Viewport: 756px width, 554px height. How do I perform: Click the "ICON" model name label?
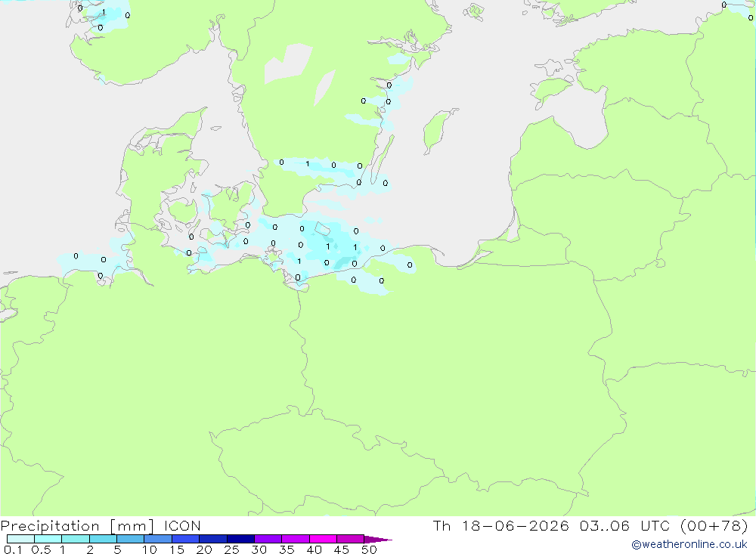click(182, 526)
